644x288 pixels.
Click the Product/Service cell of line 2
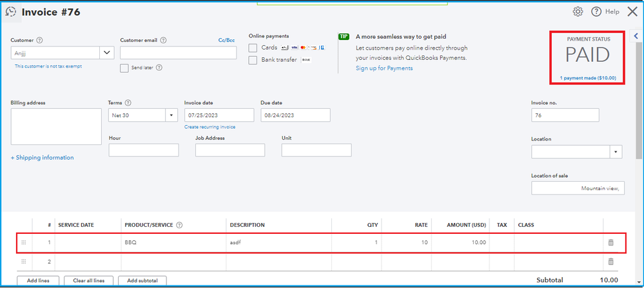pyautogui.click(x=174, y=262)
